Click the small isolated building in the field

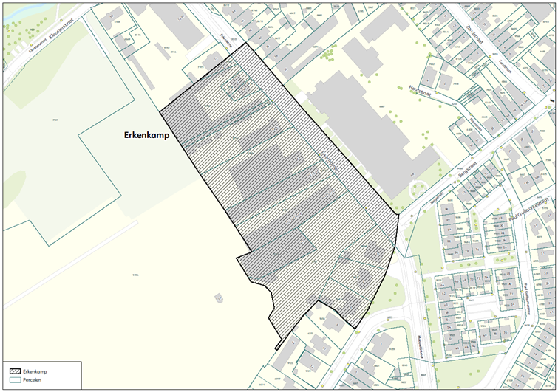[220, 298]
